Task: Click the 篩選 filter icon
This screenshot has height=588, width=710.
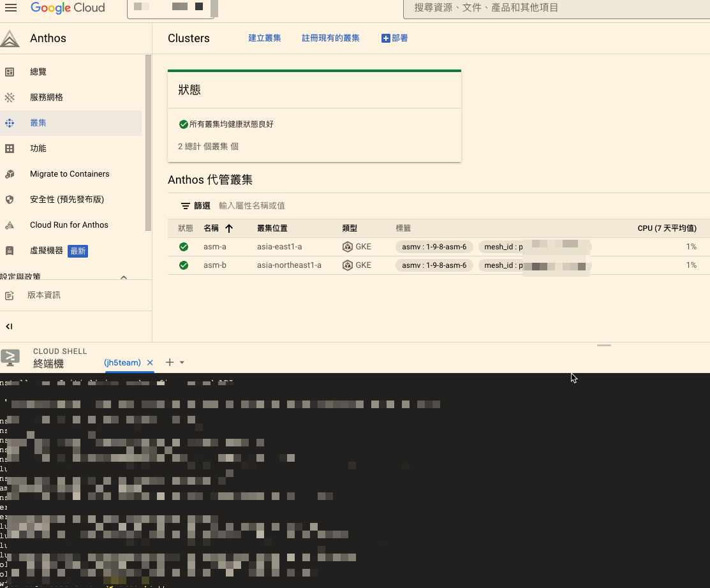Action: point(185,206)
